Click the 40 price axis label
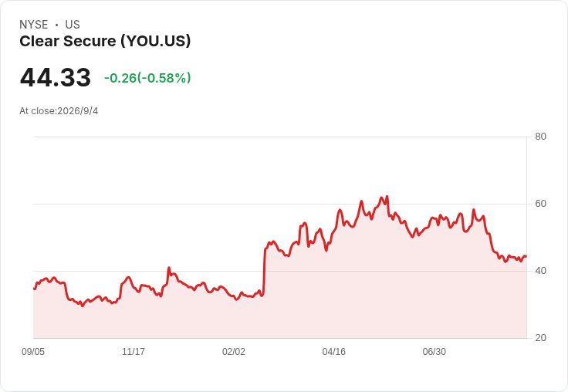 (540, 271)
